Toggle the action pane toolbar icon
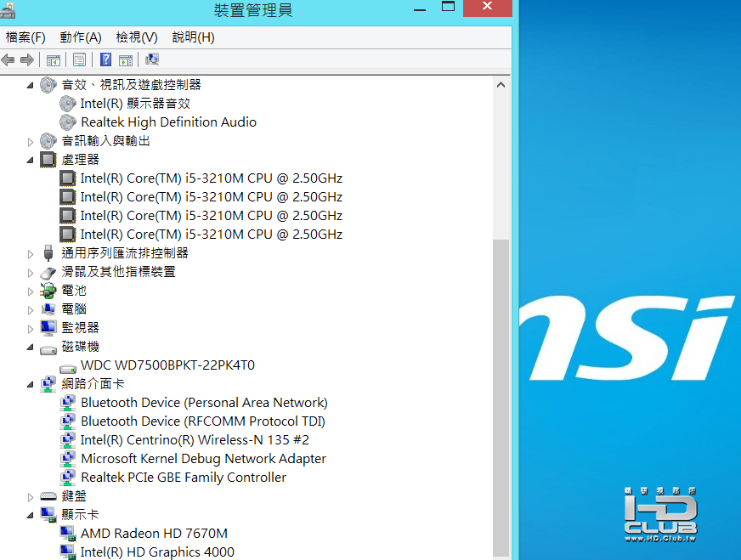The image size is (741, 560). [126, 60]
